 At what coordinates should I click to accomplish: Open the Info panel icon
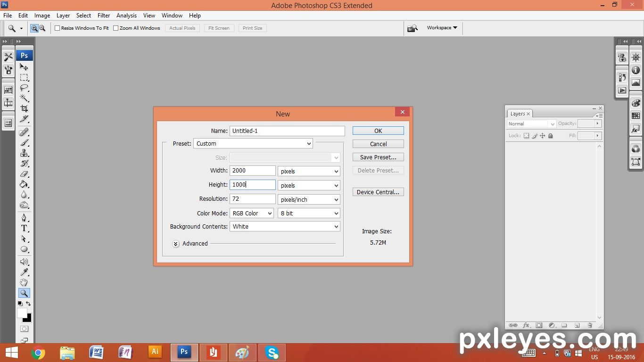636,70
